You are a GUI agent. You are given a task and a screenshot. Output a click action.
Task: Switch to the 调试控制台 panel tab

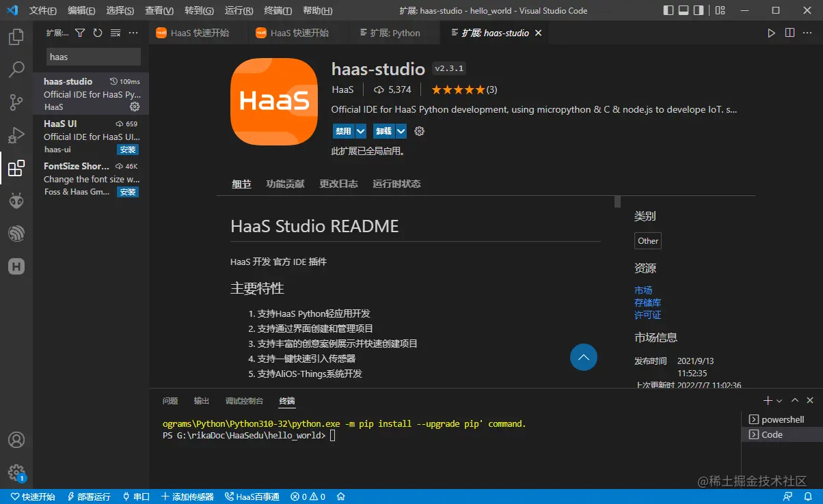coord(244,401)
